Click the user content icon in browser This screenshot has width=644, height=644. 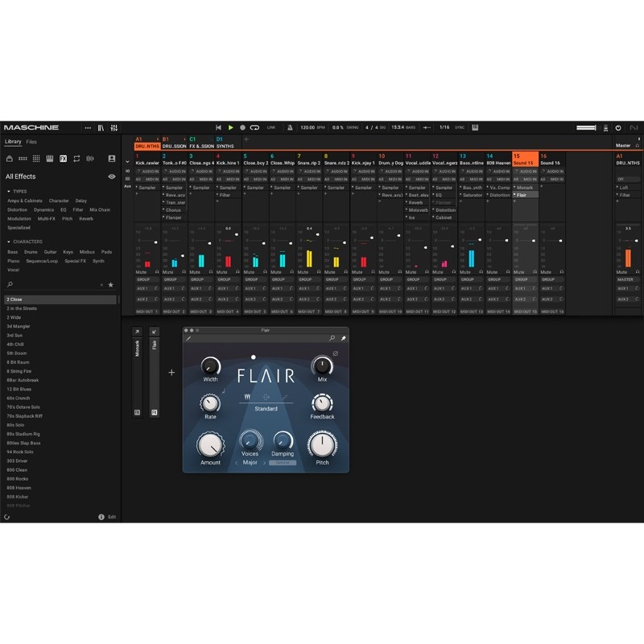(x=112, y=159)
